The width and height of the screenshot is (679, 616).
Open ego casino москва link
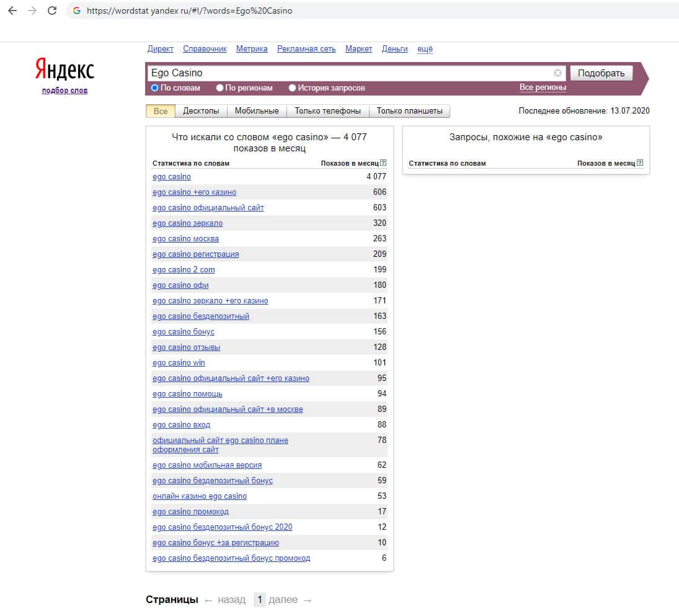tap(185, 239)
